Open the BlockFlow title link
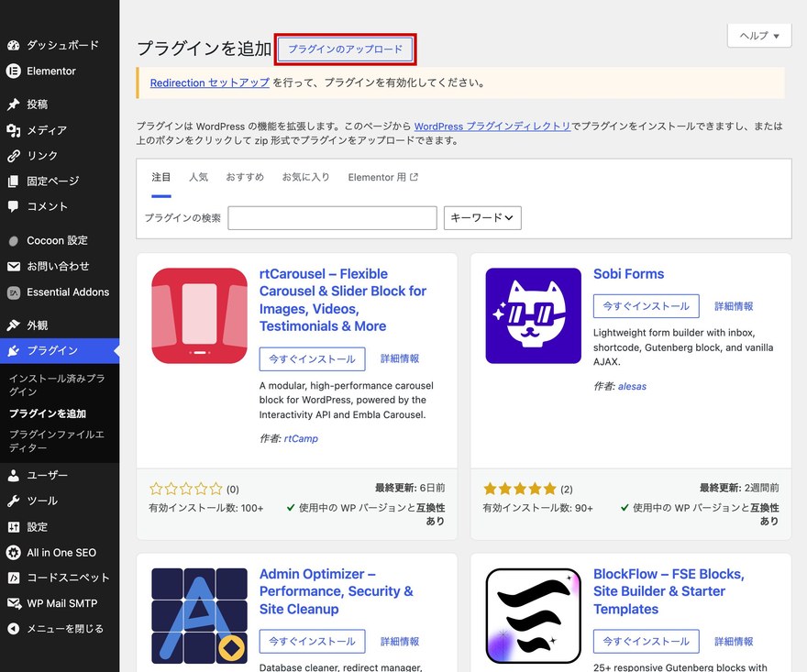The height and width of the screenshot is (672, 807). pos(669,591)
